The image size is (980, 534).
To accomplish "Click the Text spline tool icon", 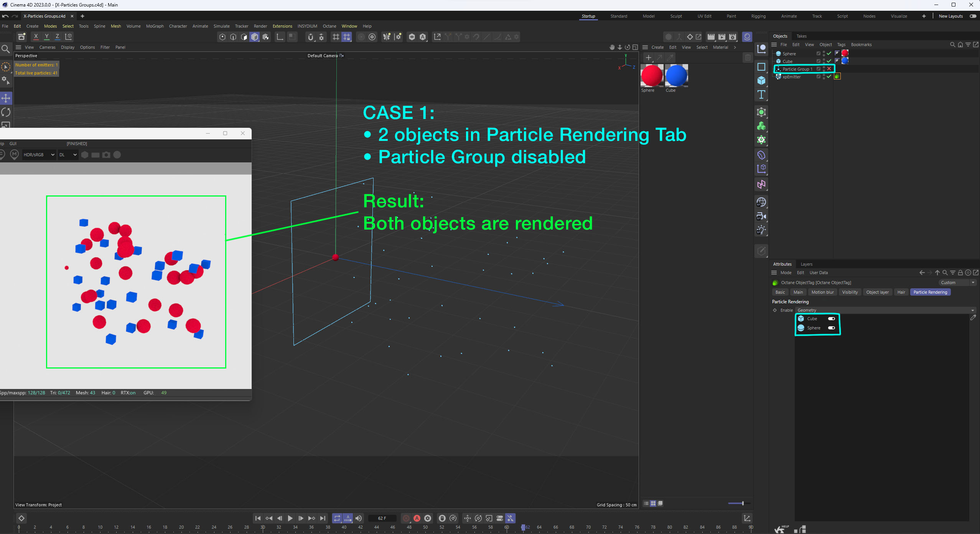I will (x=761, y=94).
